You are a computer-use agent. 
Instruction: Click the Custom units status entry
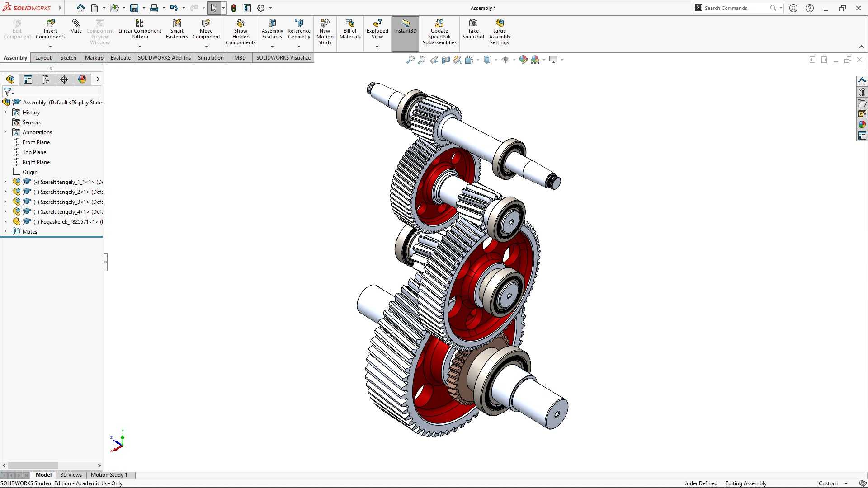828,483
